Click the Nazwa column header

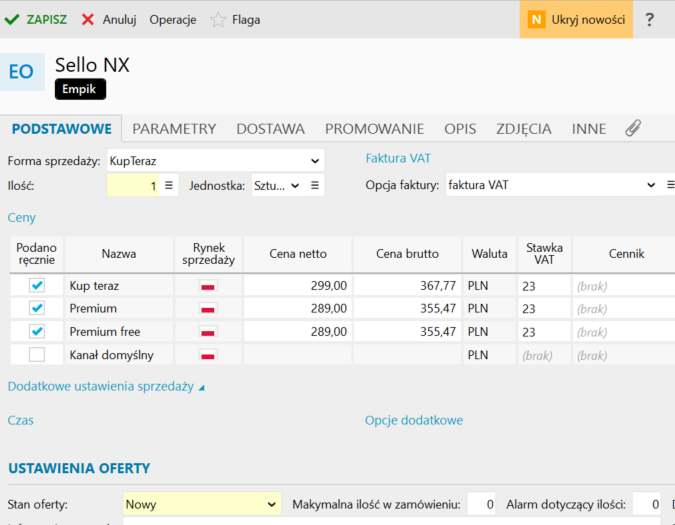[x=119, y=254]
